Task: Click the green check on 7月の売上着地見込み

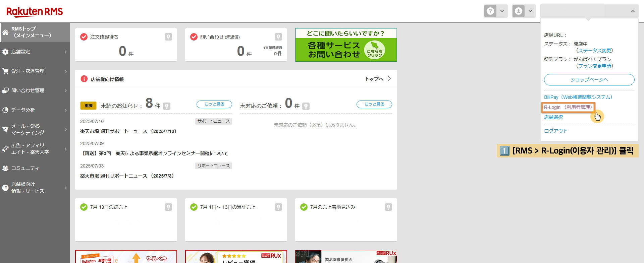Action: click(304, 207)
